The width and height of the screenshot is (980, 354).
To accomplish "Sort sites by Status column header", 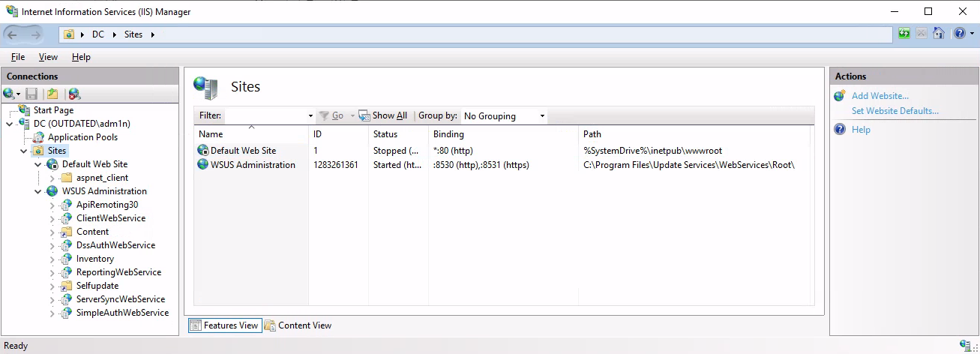I will click(398, 134).
